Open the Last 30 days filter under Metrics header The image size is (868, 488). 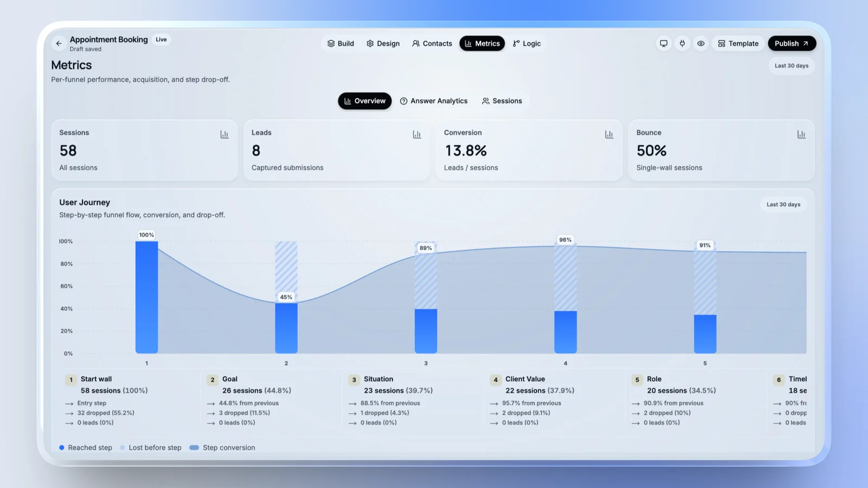pyautogui.click(x=792, y=66)
